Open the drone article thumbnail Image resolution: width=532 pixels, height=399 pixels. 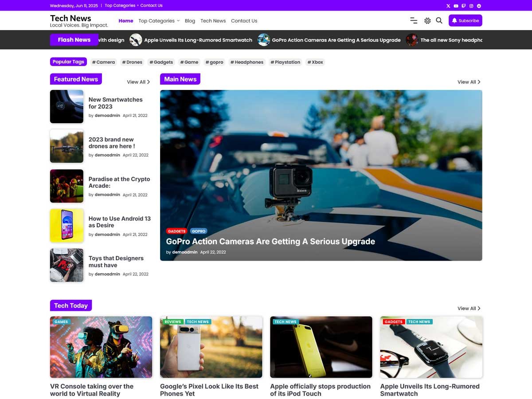coord(66,146)
